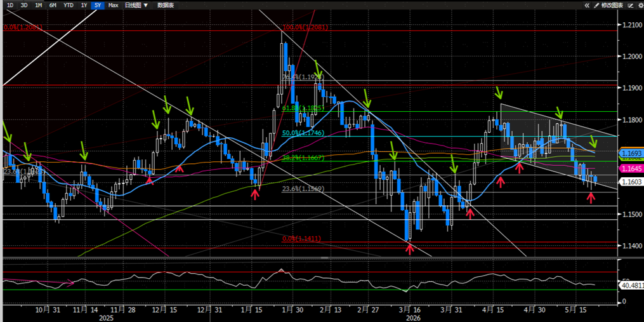Click the RSI value 40.4811 tag

[x=631, y=284]
